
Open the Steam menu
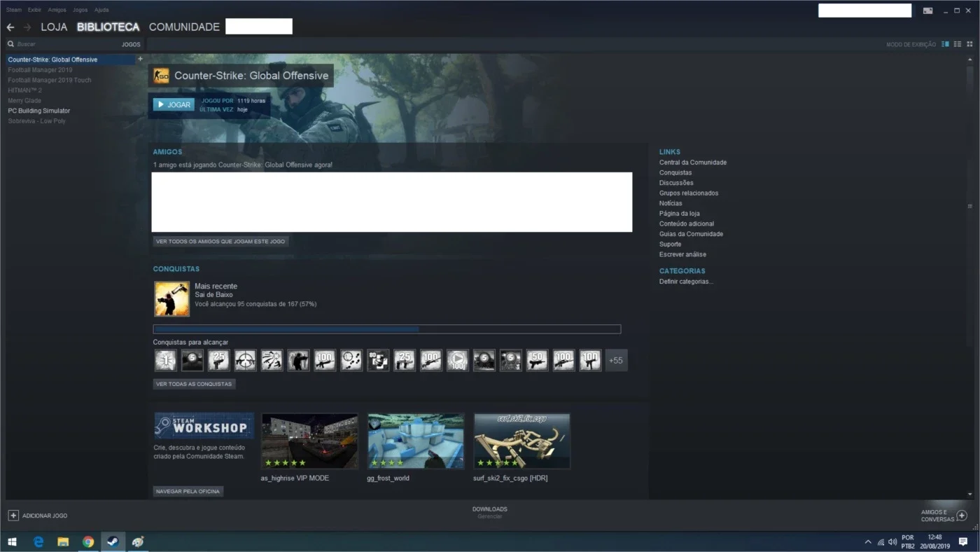[x=14, y=10]
